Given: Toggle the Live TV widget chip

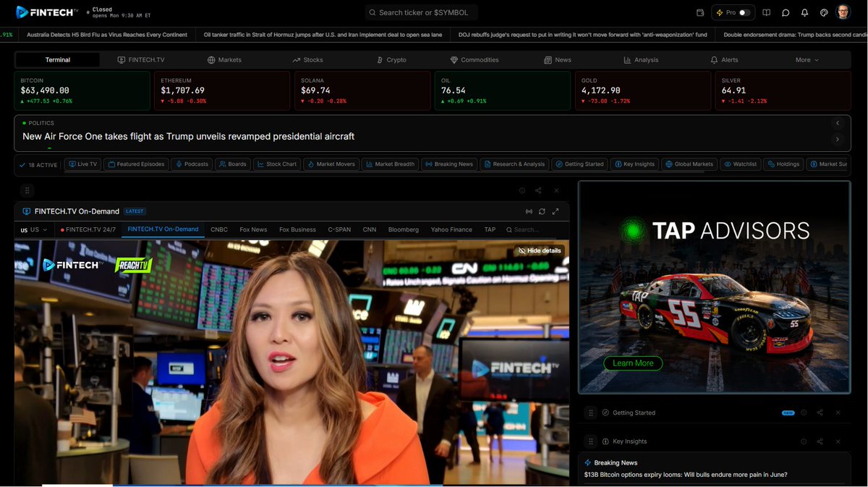Looking at the screenshot, I should coord(82,164).
